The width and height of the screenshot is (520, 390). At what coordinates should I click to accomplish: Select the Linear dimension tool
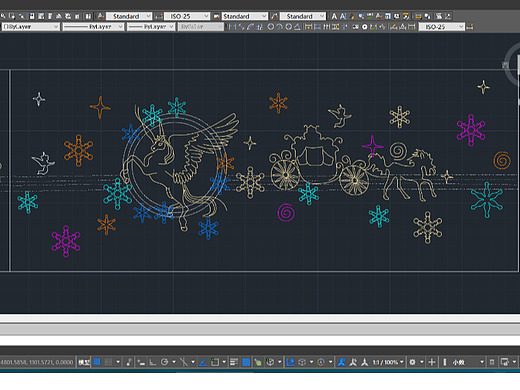click(232, 27)
